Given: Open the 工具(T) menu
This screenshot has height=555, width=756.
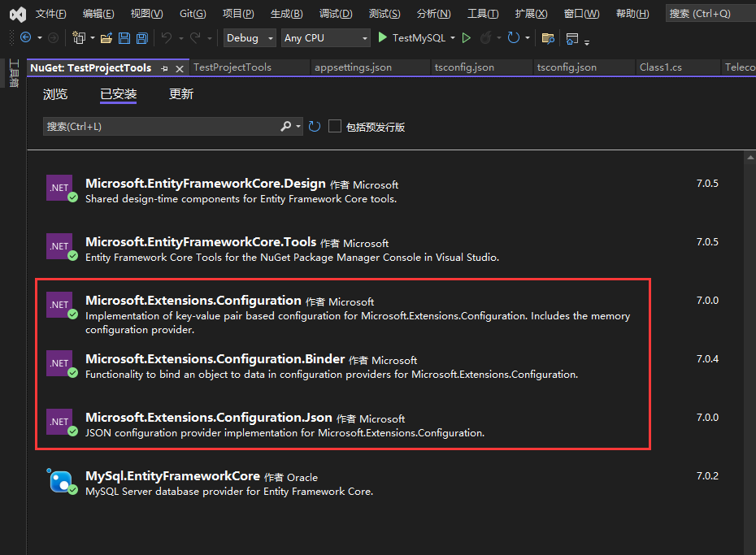Looking at the screenshot, I should [483, 14].
